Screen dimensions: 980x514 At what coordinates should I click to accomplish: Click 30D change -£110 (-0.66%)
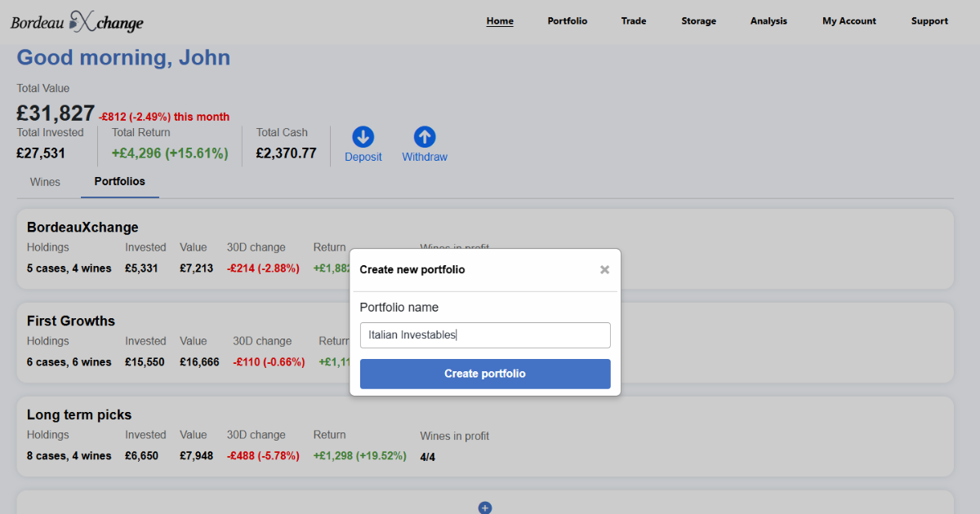(269, 361)
